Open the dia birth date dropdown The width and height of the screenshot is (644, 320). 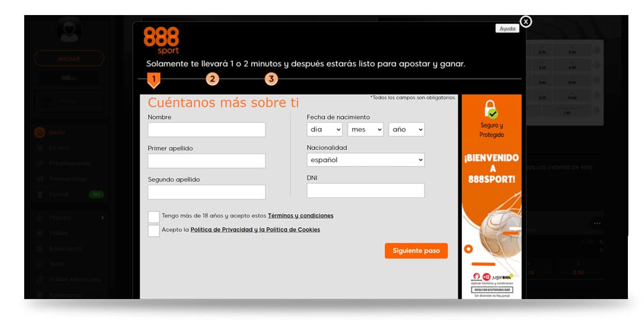pyautogui.click(x=325, y=129)
